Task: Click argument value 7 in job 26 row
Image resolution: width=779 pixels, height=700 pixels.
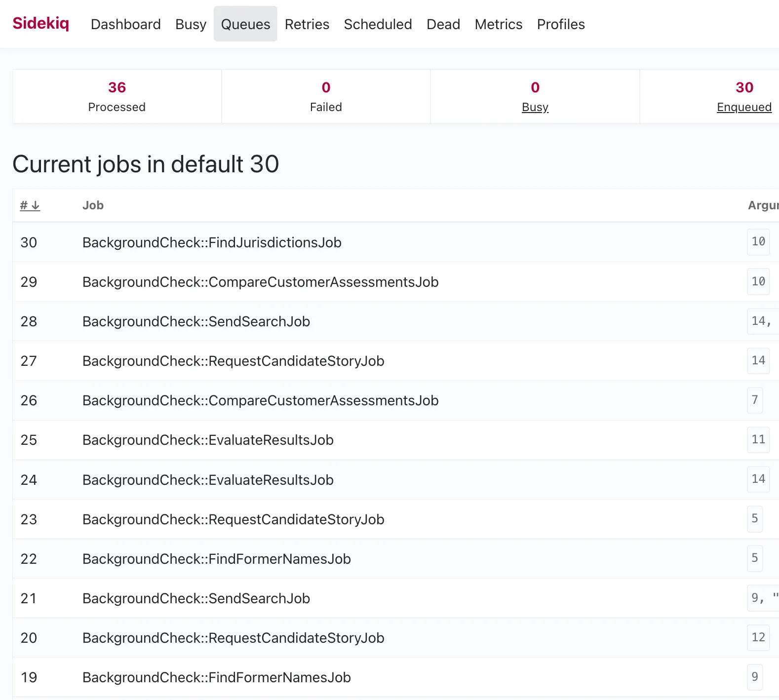Action: tap(755, 400)
